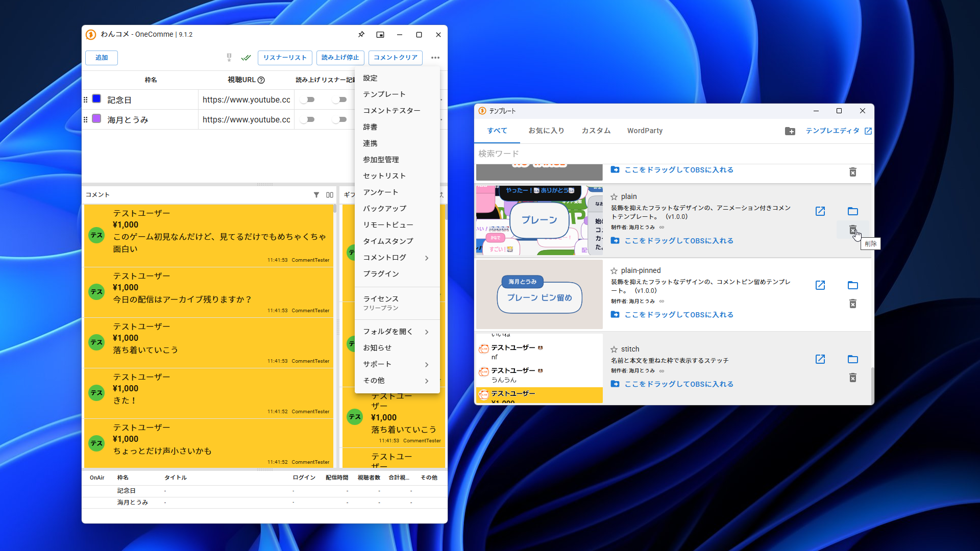980x551 pixels.
Task: Click リスナーリスト button
Action: pyautogui.click(x=285, y=58)
